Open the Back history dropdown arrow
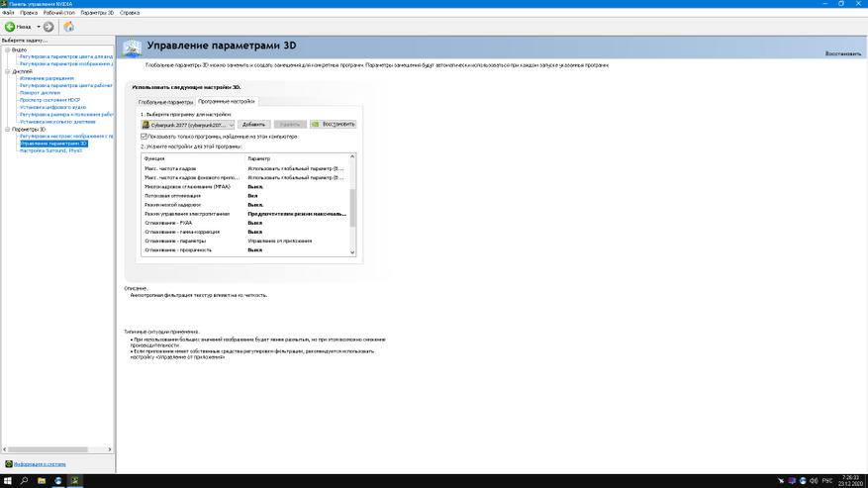The height and width of the screenshot is (488, 868). (38, 27)
